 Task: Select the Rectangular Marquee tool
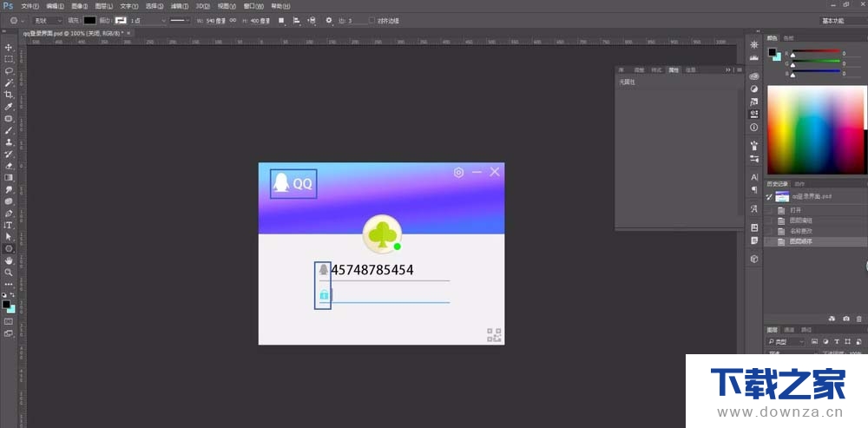click(x=9, y=59)
